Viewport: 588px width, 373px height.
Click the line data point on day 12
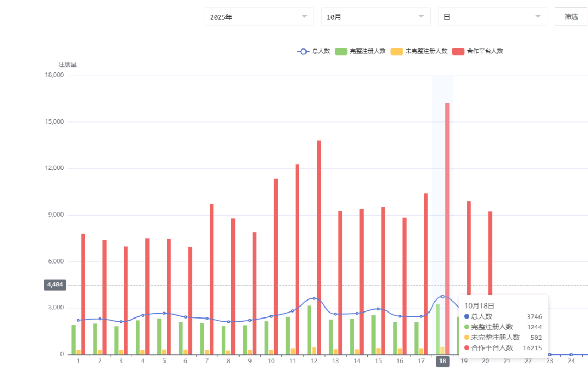tap(314, 298)
